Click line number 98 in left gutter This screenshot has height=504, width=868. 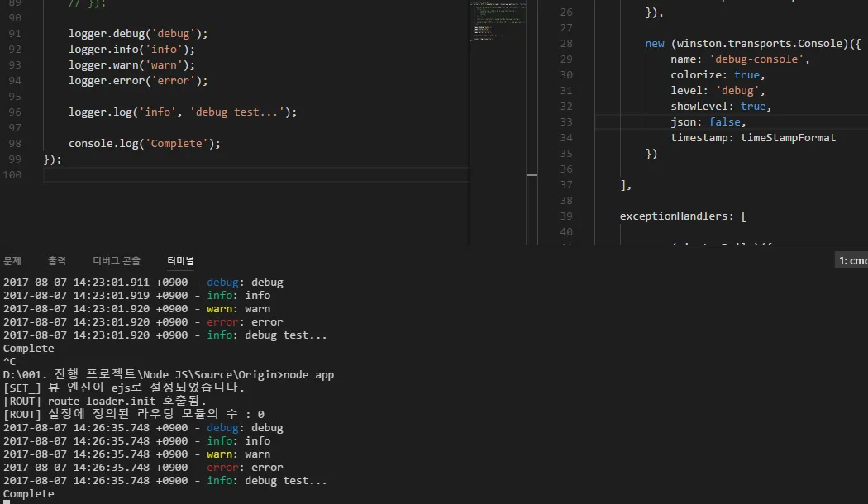pos(15,144)
